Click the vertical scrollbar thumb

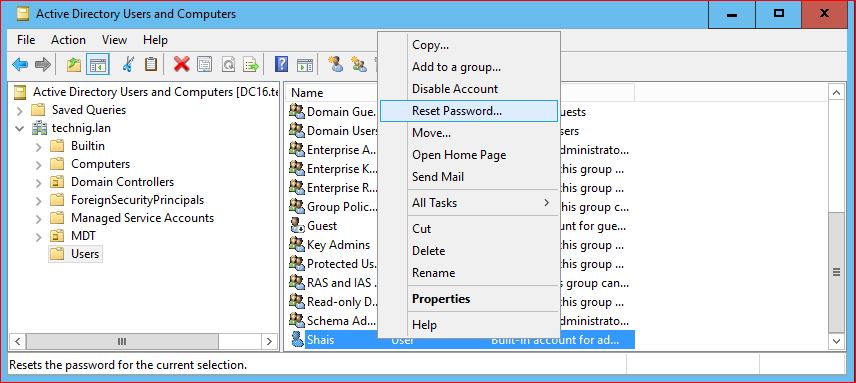[837, 272]
